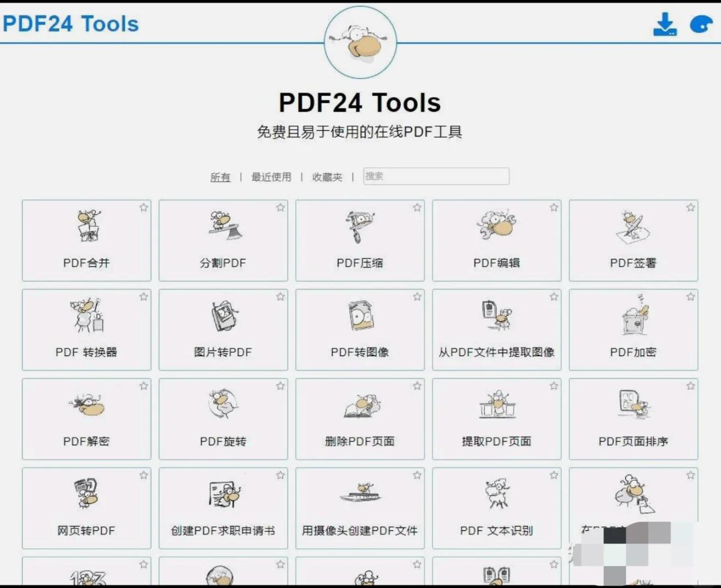The image size is (721, 588).
Task: Click the PDF加密 safe icon
Action: 635,315
